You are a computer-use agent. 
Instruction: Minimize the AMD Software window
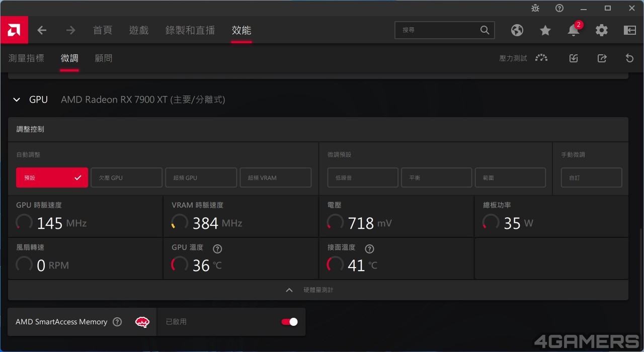[x=584, y=8]
